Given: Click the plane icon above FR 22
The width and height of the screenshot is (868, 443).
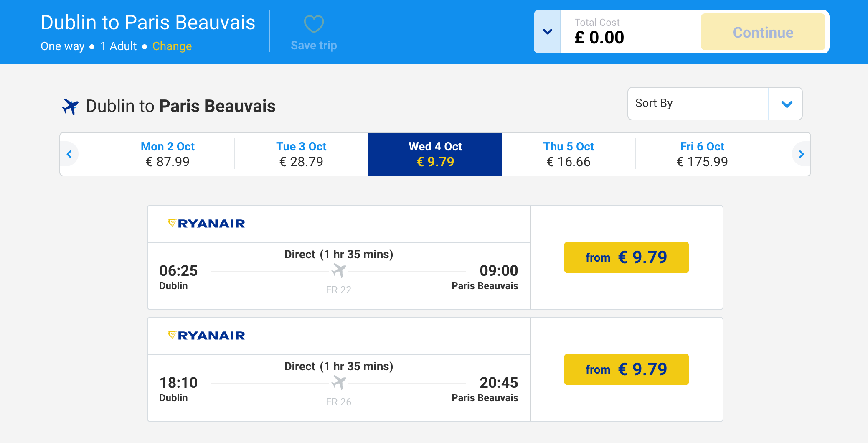Looking at the screenshot, I should point(339,271).
